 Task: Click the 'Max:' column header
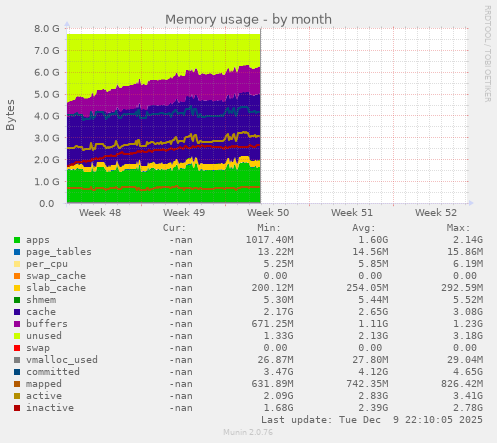pyautogui.click(x=458, y=228)
